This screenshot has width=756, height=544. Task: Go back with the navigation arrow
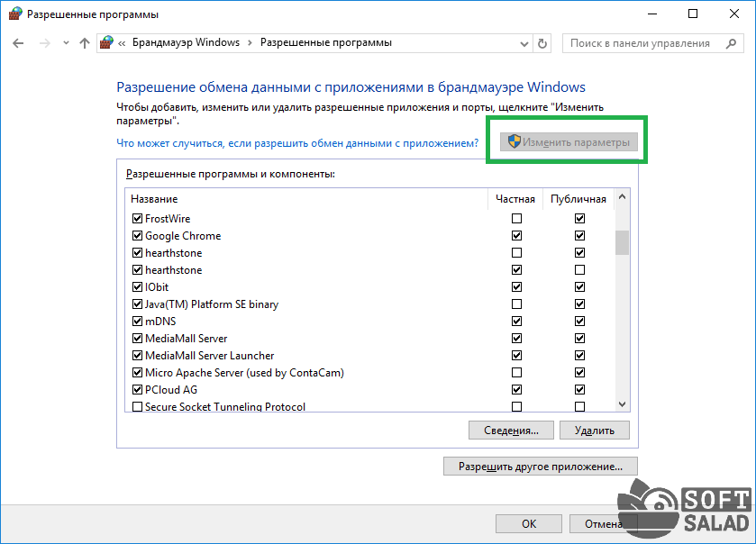point(18,43)
